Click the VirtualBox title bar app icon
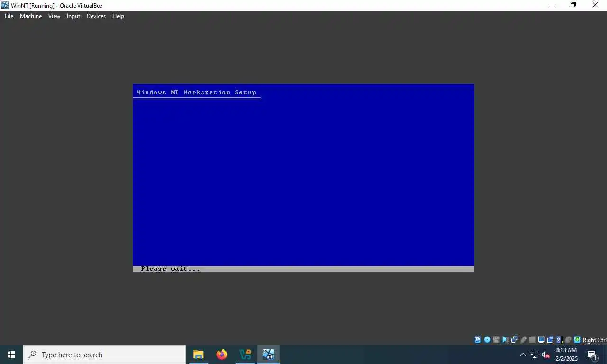Screen dimensions: 607x364 (x=5, y=5)
